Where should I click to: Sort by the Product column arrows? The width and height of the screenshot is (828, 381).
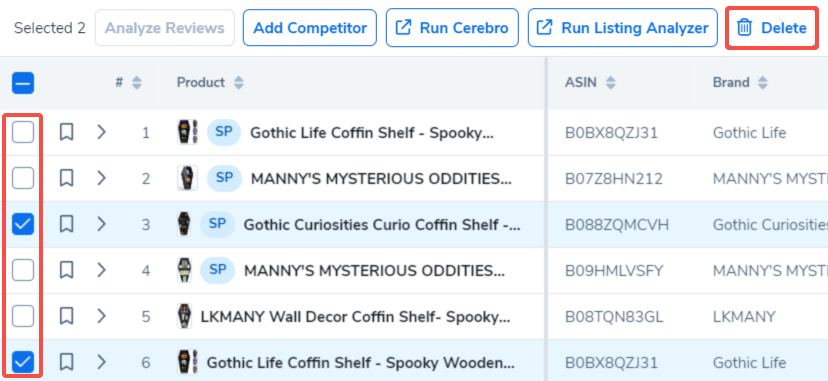click(239, 83)
